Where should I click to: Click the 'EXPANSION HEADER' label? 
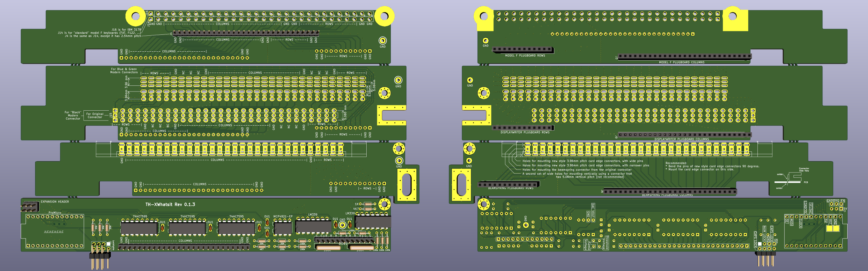coord(55,202)
